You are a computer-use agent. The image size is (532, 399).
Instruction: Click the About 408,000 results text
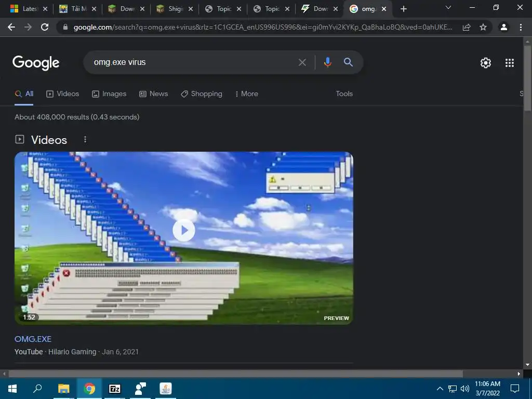pyautogui.click(x=77, y=117)
